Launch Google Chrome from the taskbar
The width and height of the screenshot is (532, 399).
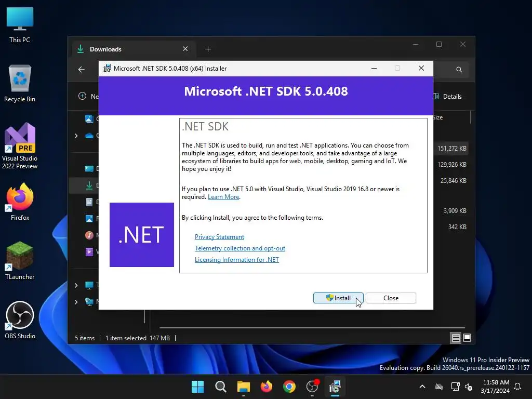(x=289, y=387)
